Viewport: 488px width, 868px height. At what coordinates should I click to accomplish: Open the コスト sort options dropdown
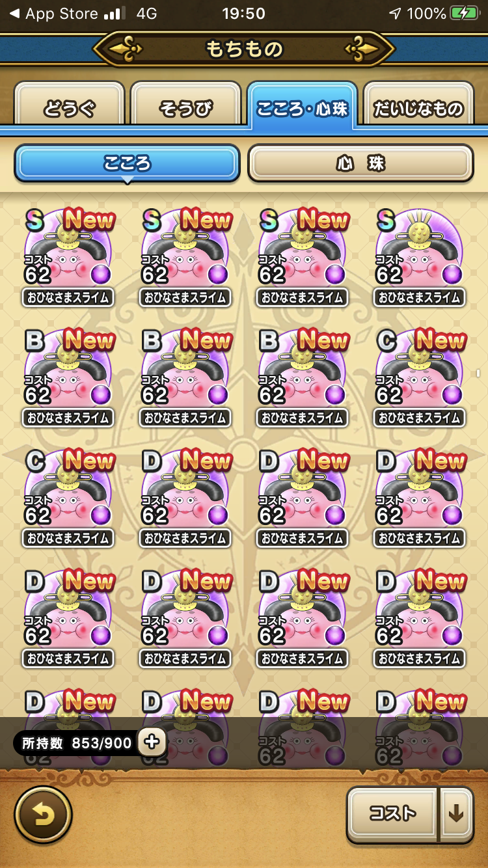pyautogui.click(x=393, y=814)
